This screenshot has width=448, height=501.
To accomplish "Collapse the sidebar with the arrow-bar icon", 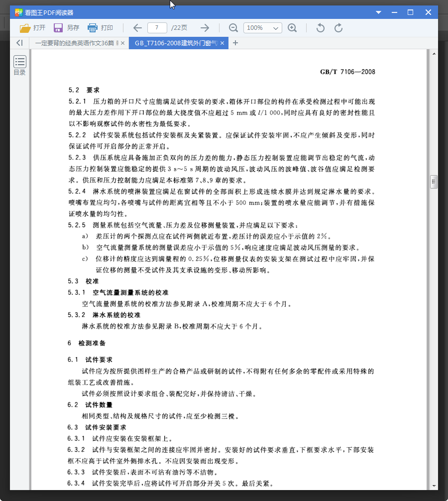I will tap(20, 43).
